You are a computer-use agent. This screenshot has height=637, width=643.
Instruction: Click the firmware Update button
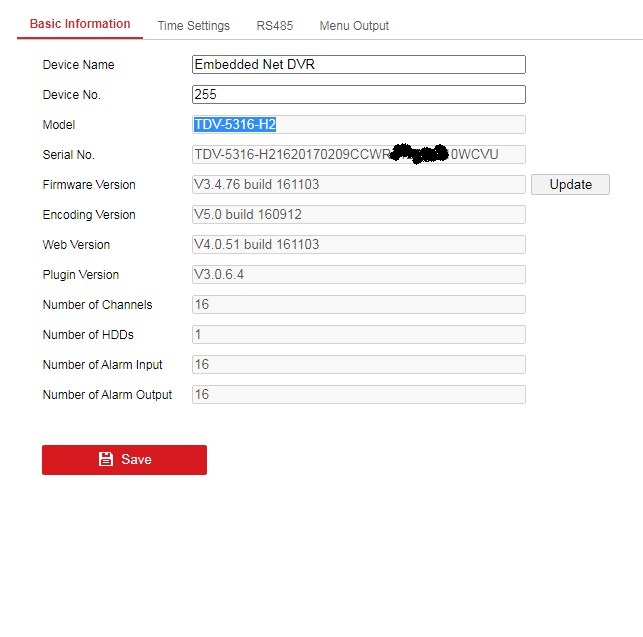click(570, 184)
